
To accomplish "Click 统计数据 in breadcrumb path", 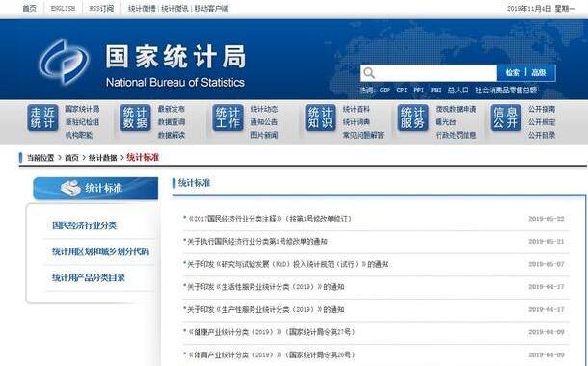I will (103, 158).
